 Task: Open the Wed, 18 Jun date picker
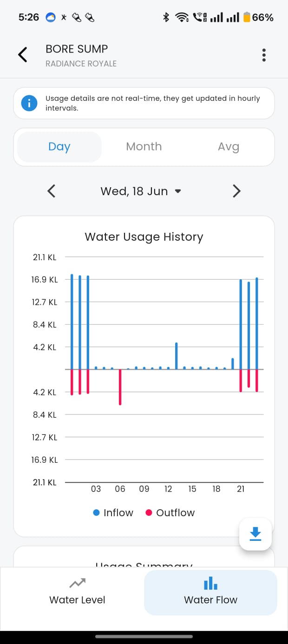point(140,191)
